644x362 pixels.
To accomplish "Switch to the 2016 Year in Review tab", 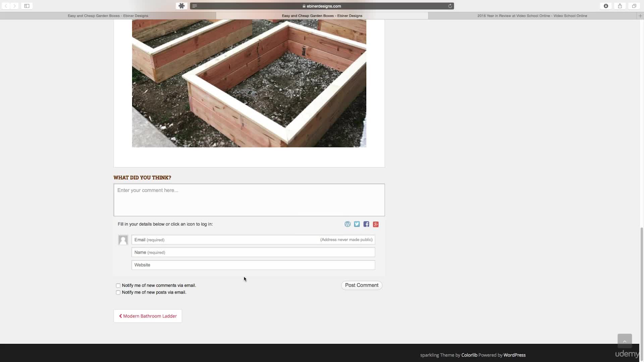I will [532, 16].
